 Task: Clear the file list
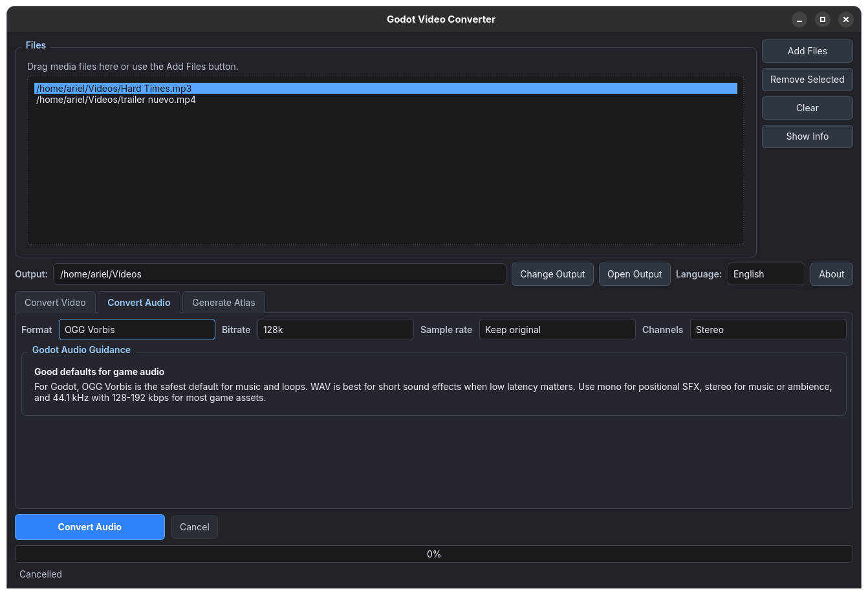coord(807,108)
